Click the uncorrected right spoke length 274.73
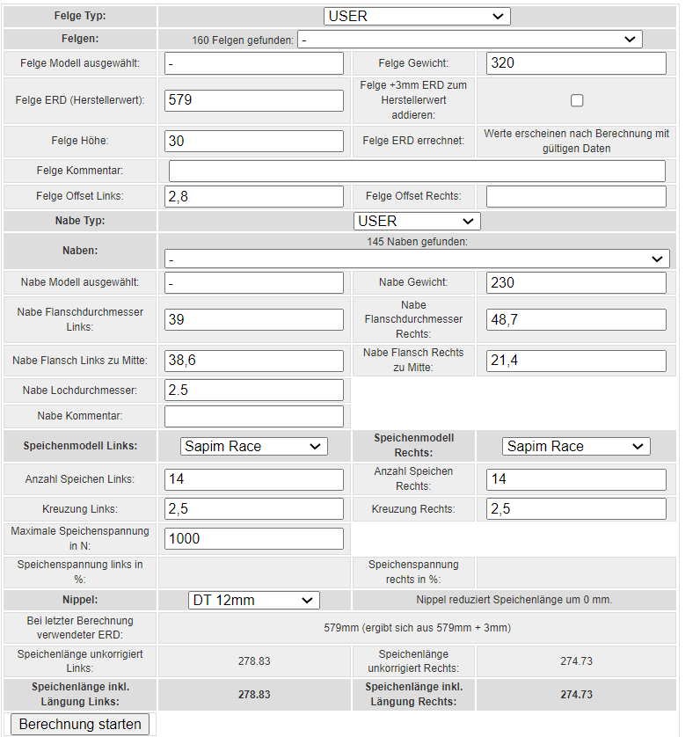 tap(576, 661)
